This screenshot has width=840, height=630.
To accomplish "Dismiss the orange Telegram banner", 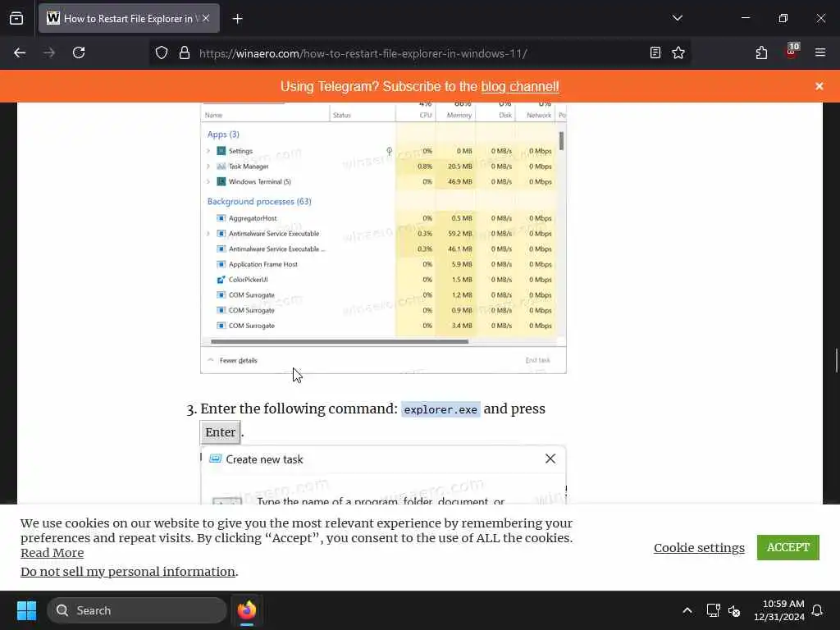I will (x=819, y=86).
